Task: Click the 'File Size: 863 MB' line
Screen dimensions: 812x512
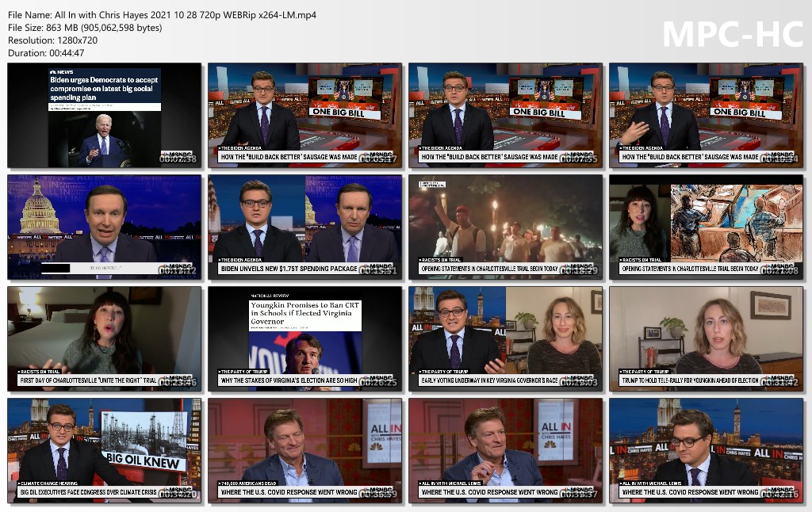Action: (85, 28)
